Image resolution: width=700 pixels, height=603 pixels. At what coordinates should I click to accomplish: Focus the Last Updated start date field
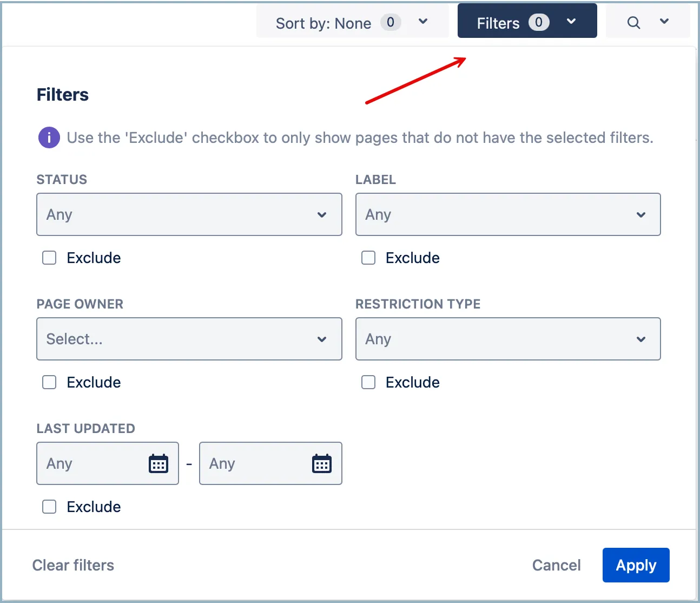point(108,463)
